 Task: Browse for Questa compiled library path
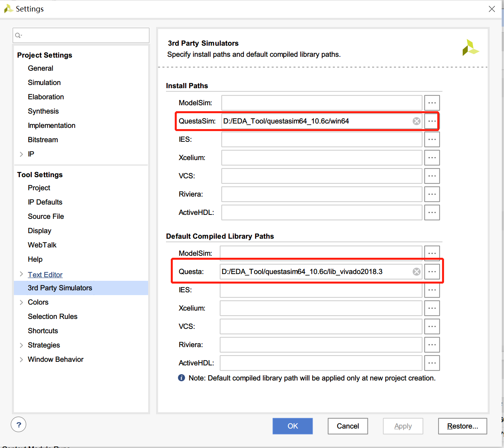pos(432,272)
